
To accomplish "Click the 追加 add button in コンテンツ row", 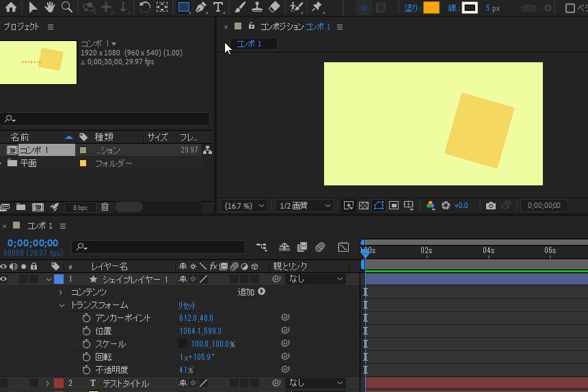I will [x=261, y=291].
